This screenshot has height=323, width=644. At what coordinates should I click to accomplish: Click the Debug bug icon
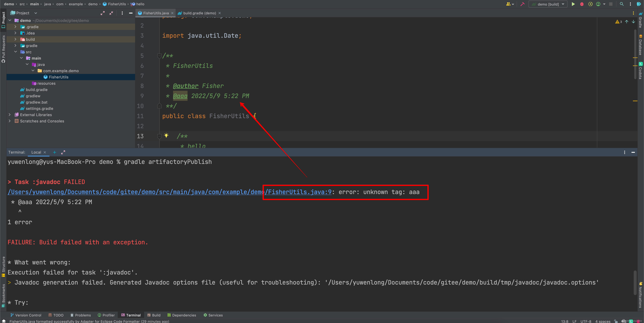tap(582, 4)
